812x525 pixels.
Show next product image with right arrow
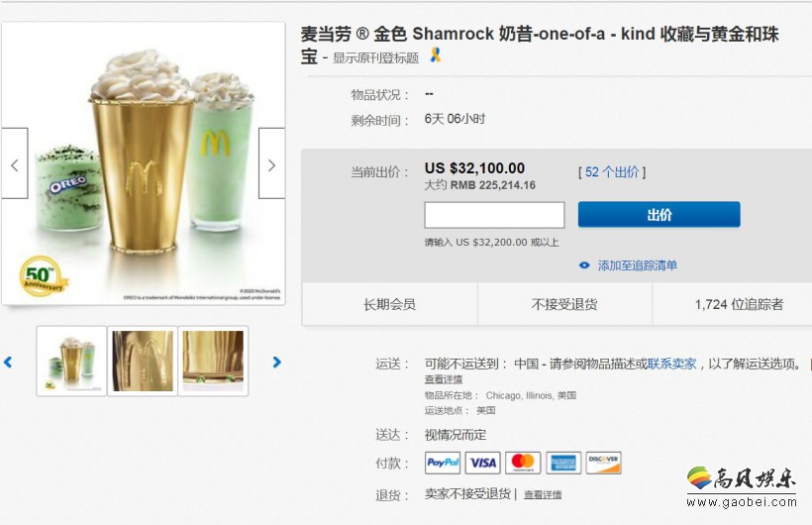271,163
